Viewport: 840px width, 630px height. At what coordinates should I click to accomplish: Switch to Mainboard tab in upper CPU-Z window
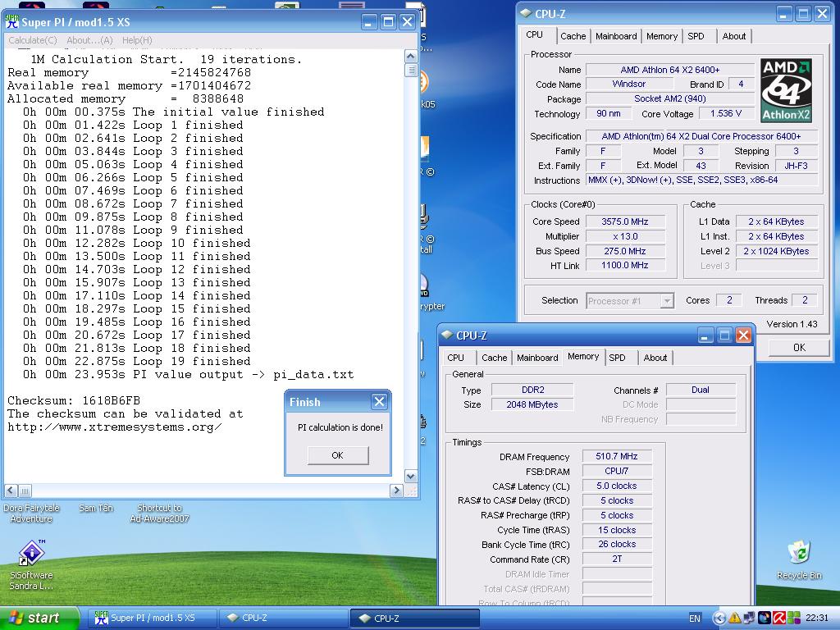click(616, 36)
